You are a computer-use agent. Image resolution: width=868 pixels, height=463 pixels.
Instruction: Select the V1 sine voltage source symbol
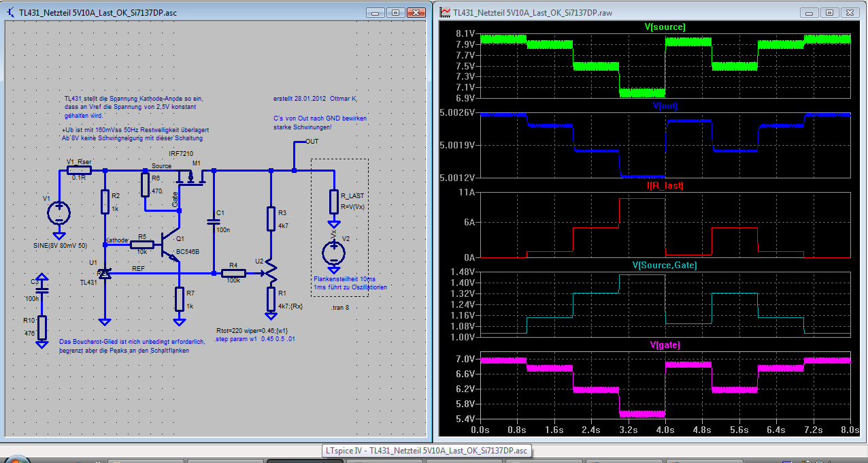tap(58, 213)
